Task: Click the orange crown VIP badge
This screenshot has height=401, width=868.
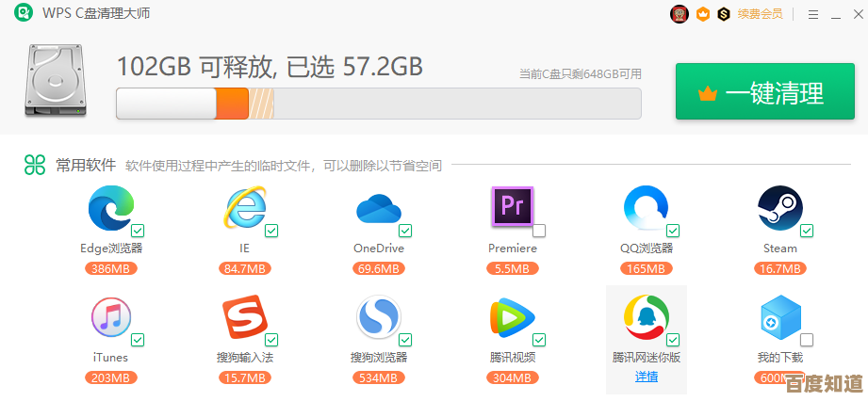Action: pyautogui.click(x=702, y=14)
